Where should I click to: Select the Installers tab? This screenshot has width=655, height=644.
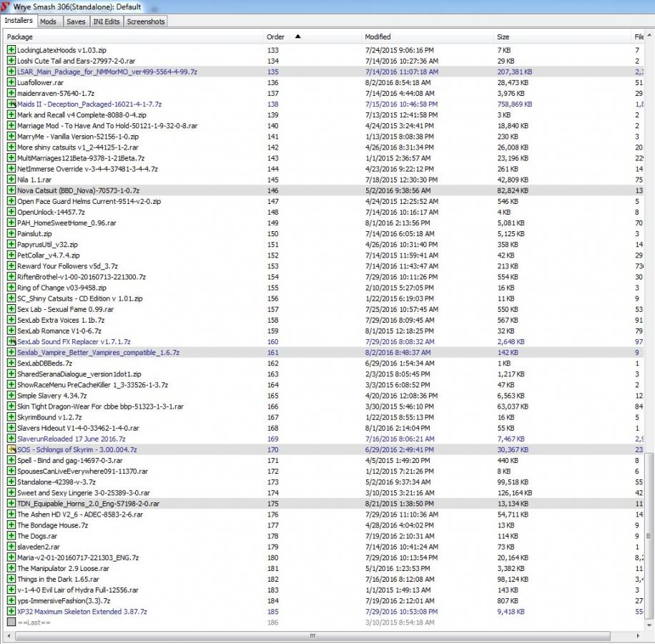click(19, 21)
